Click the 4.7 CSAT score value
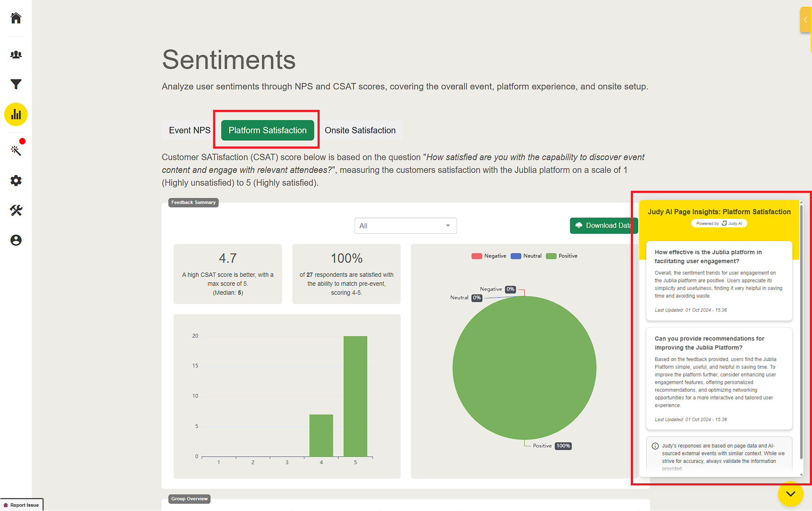This screenshot has height=511, width=812. tap(228, 258)
